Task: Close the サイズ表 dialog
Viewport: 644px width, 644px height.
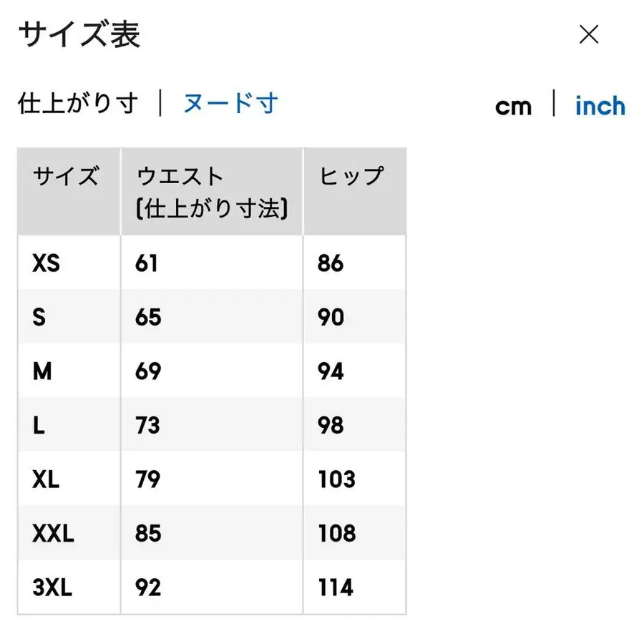Action: 589,35
